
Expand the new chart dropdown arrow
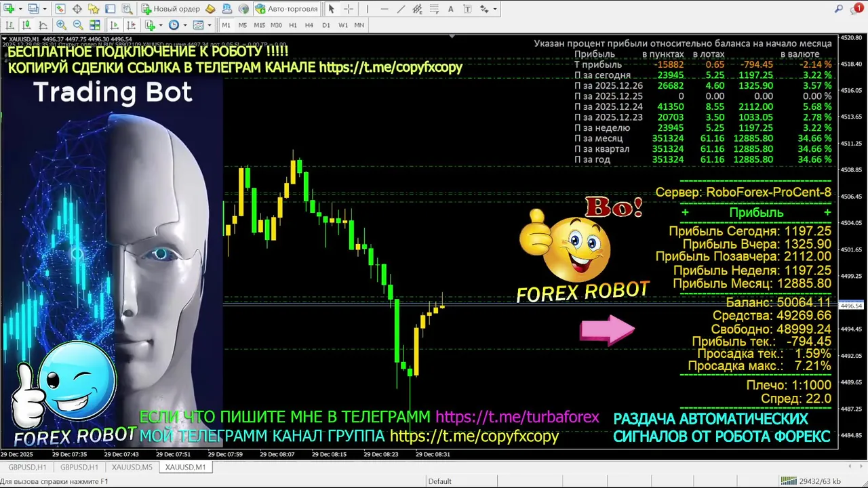click(x=20, y=9)
